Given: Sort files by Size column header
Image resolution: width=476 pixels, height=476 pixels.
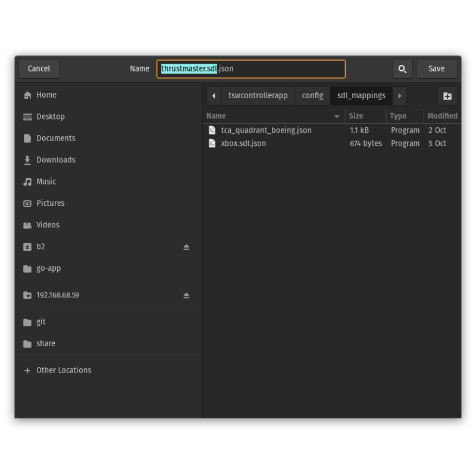Looking at the screenshot, I should tap(365, 116).
